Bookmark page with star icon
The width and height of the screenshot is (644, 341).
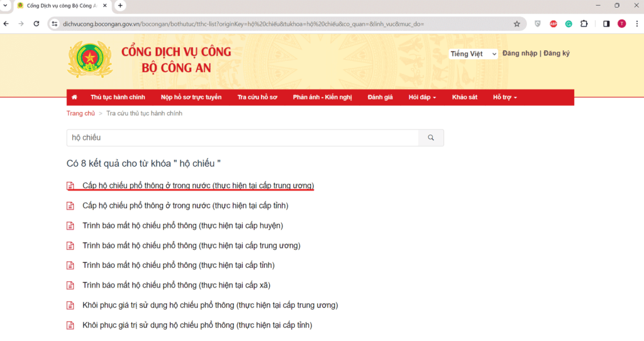(517, 24)
